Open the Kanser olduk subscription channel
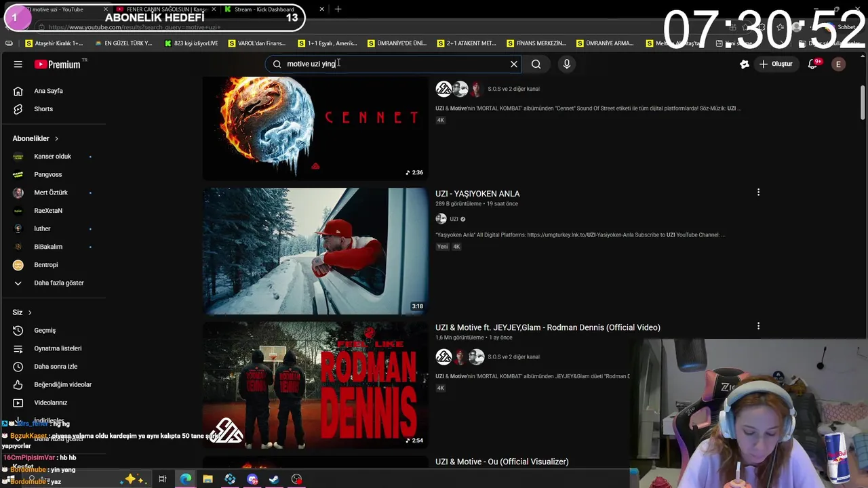This screenshot has width=868, height=488. tap(54, 157)
